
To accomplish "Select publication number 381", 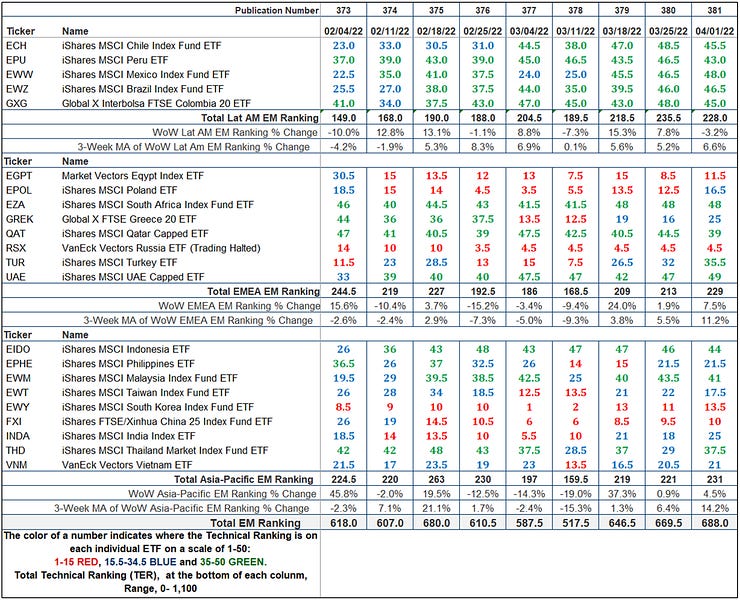I will tap(715, 10).
